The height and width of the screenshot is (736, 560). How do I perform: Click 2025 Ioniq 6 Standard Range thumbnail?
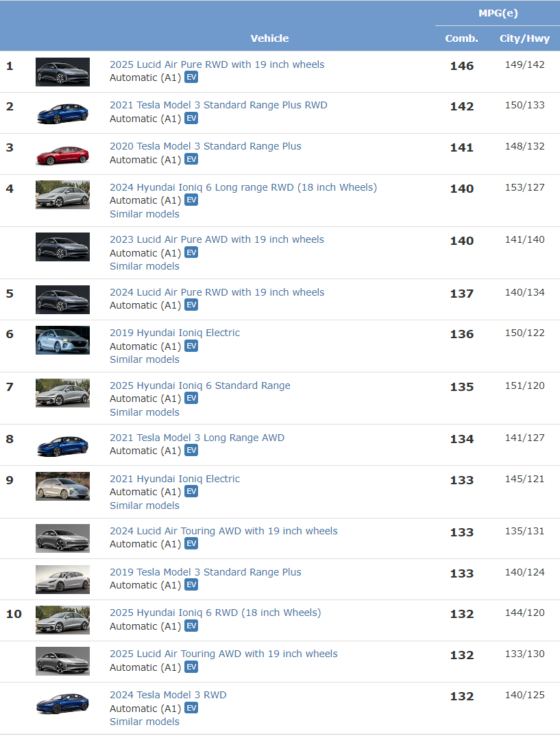click(62, 393)
